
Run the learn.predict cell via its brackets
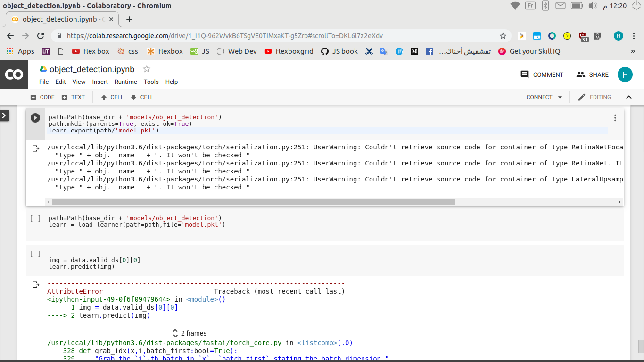(x=35, y=254)
